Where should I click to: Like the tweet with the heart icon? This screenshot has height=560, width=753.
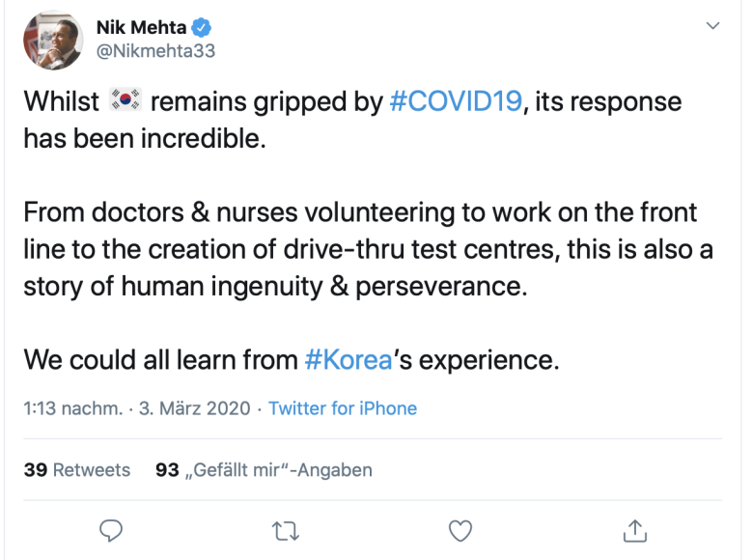[460, 530]
